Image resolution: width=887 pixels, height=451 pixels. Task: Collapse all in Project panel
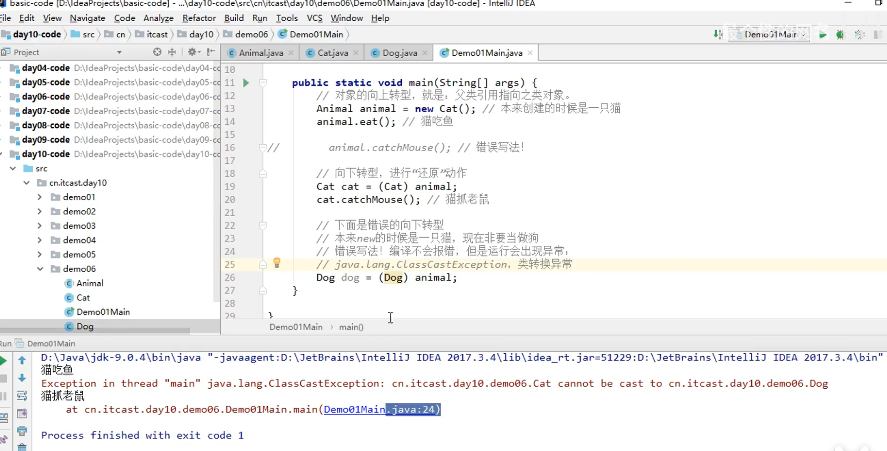pyautogui.click(x=172, y=51)
